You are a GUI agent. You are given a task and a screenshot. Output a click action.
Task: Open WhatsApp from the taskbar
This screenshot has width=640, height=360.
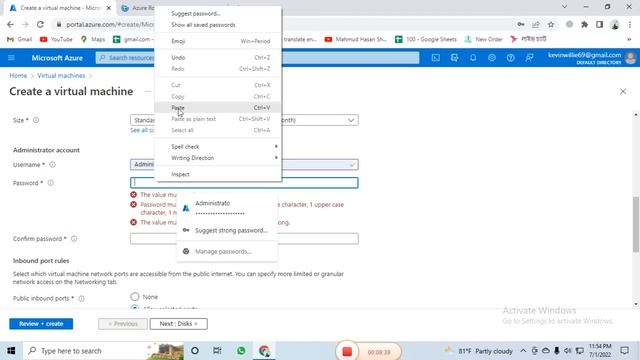(x=241, y=351)
